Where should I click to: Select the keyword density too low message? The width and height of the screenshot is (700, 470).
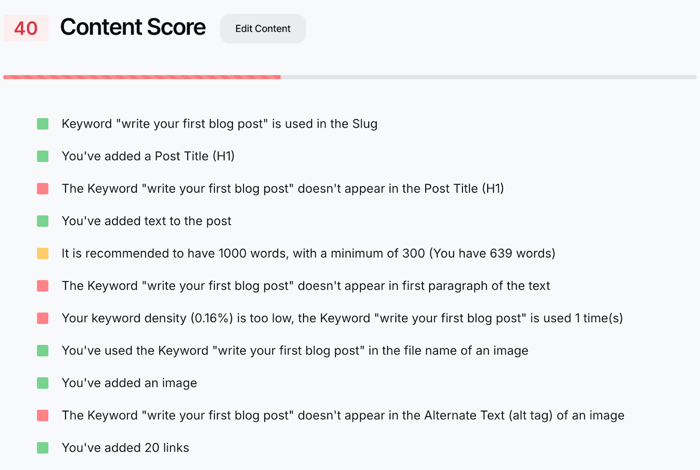342,318
